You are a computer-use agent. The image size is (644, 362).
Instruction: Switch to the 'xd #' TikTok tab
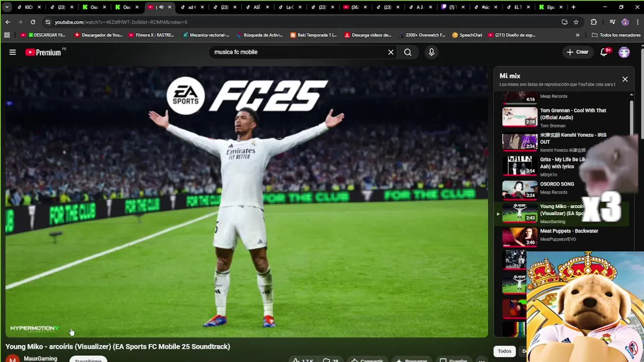[192, 7]
